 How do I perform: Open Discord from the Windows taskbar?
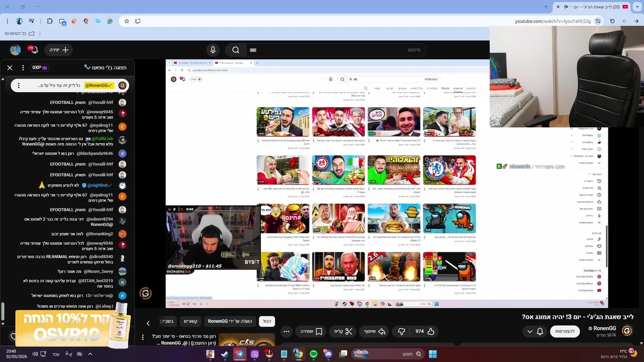[x=329, y=354]
